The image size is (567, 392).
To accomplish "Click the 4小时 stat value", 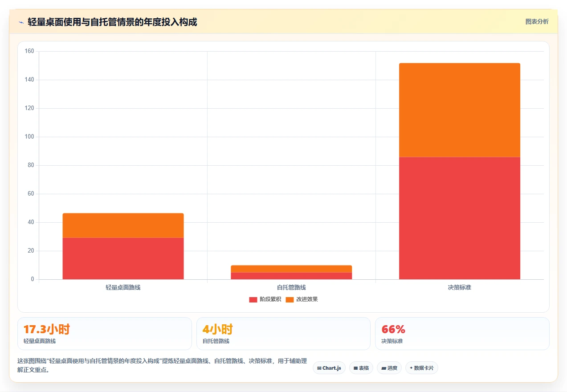I will pyautogui.click(x=218, y=330).
